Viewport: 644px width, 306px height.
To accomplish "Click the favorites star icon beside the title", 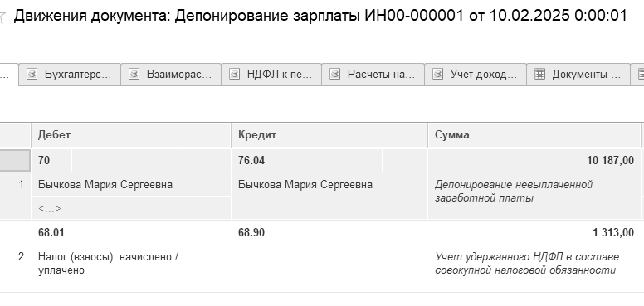I will (x=2, y=17).
